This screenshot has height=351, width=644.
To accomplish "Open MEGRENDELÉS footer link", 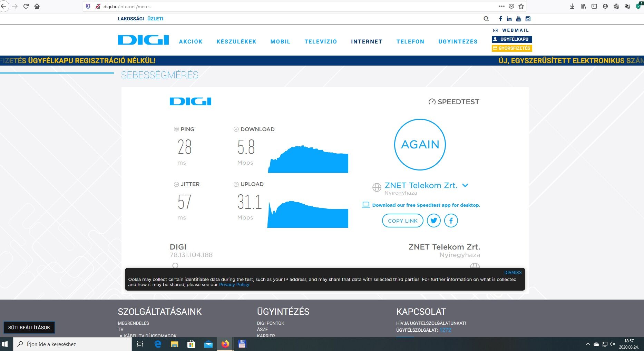I will (133, 323).
